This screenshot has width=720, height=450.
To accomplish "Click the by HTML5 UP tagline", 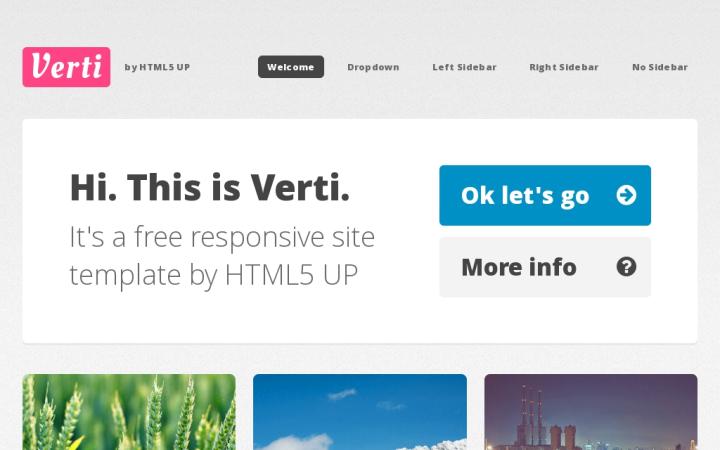I will [157, 67].
